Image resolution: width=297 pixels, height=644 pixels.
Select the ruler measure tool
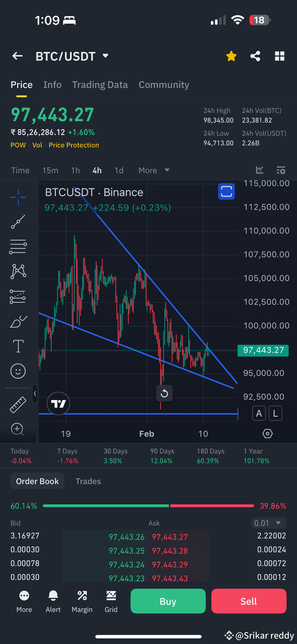[18, 404]
